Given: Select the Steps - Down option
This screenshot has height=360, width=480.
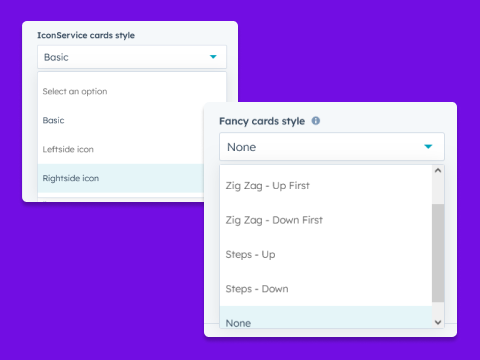Looking at the screenshot, I should pos(326,289).
